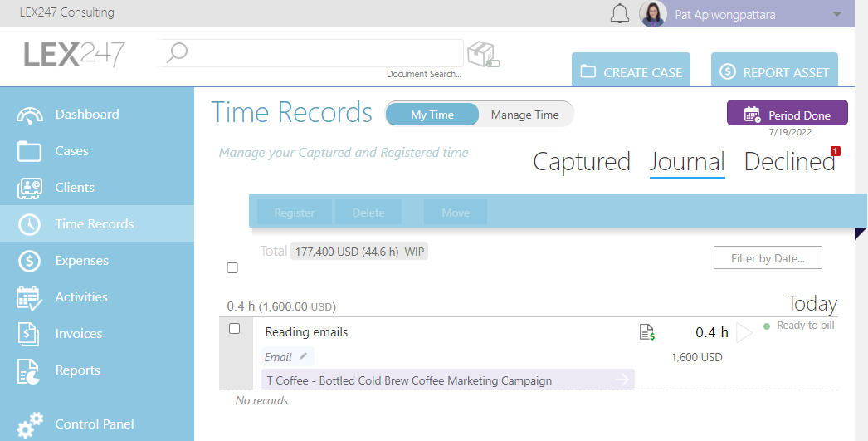Tick the Reading emails record checkbox
Screen dimensions: 868x441
coord(235,329)
